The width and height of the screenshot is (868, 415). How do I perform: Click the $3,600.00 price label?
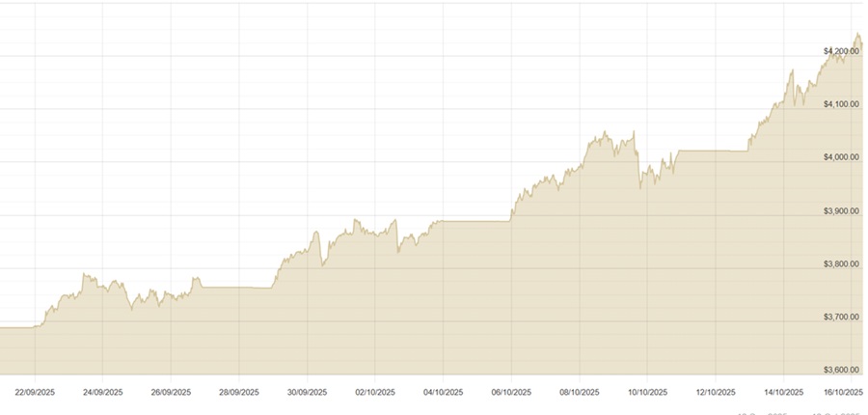point(841,370)
